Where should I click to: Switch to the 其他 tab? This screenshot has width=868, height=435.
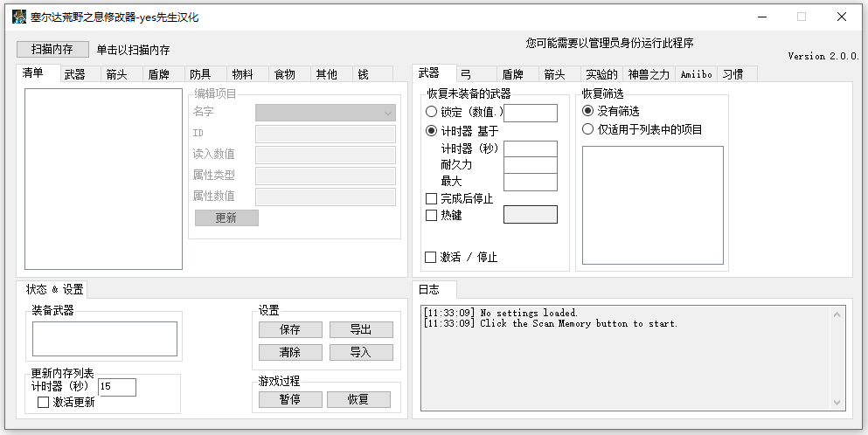click(332, 74)
